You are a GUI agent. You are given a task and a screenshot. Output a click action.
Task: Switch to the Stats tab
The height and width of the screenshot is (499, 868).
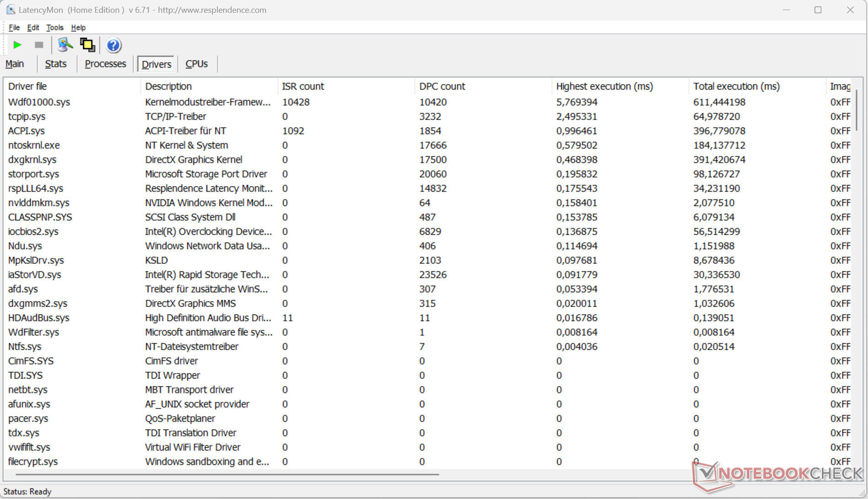tap(56, 64)
